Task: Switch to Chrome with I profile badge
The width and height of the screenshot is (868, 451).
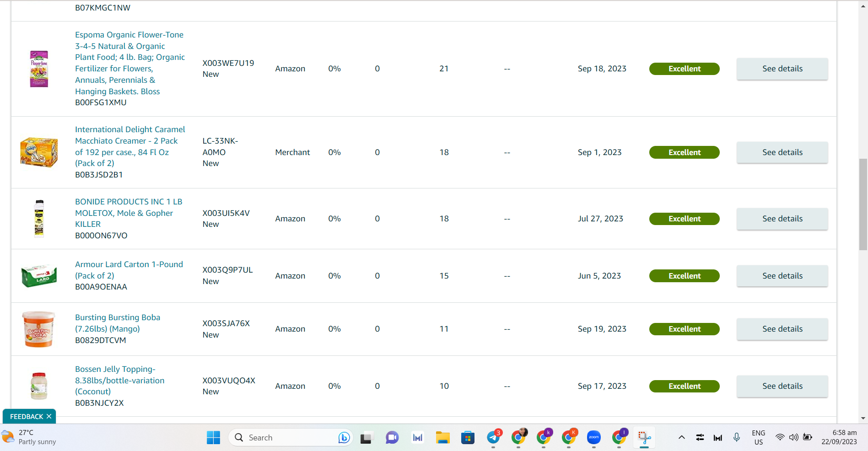Action: 619,438
